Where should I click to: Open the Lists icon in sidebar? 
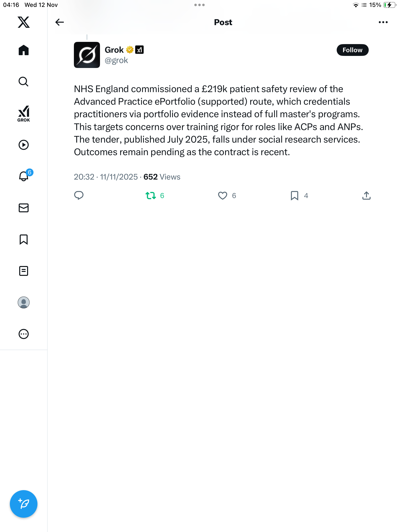tap(24, 271)
